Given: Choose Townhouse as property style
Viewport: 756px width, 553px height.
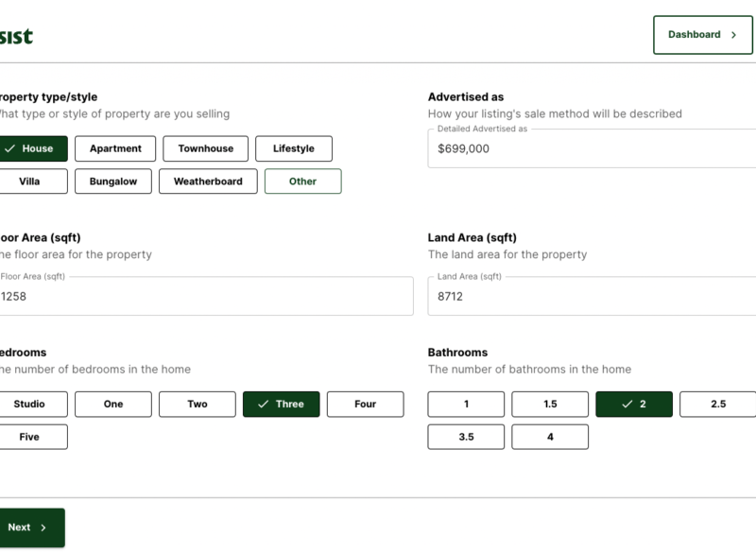Looking at the screenshot, I should [205, 148].
